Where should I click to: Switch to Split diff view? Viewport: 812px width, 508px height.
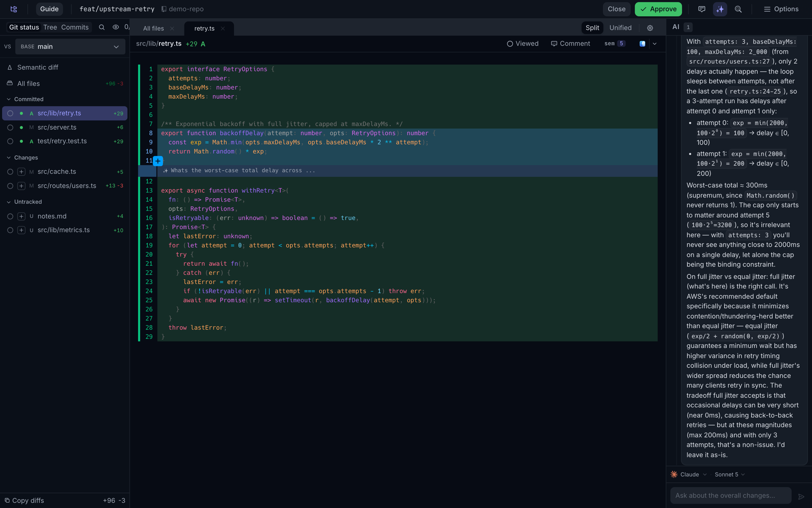[592, 28]
